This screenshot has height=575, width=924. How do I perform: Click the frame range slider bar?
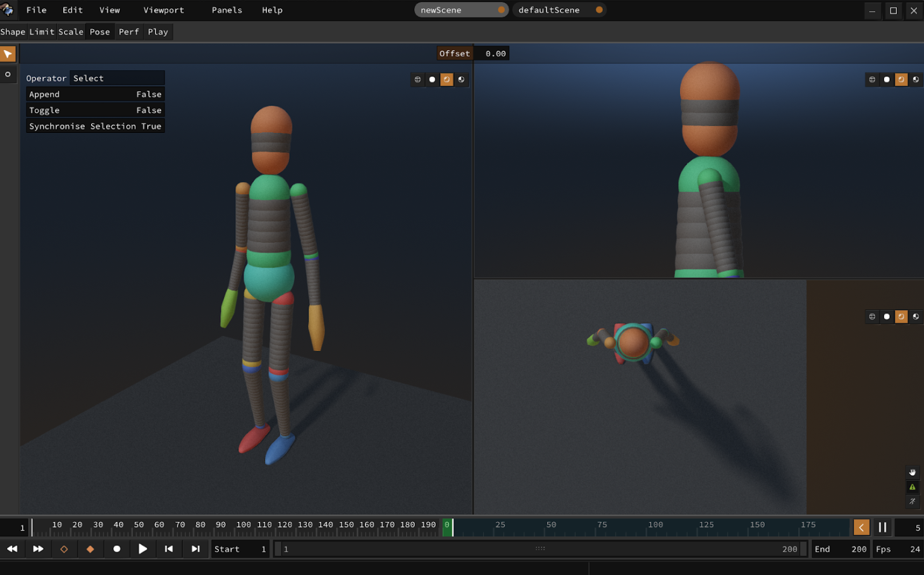pos(539,549)
